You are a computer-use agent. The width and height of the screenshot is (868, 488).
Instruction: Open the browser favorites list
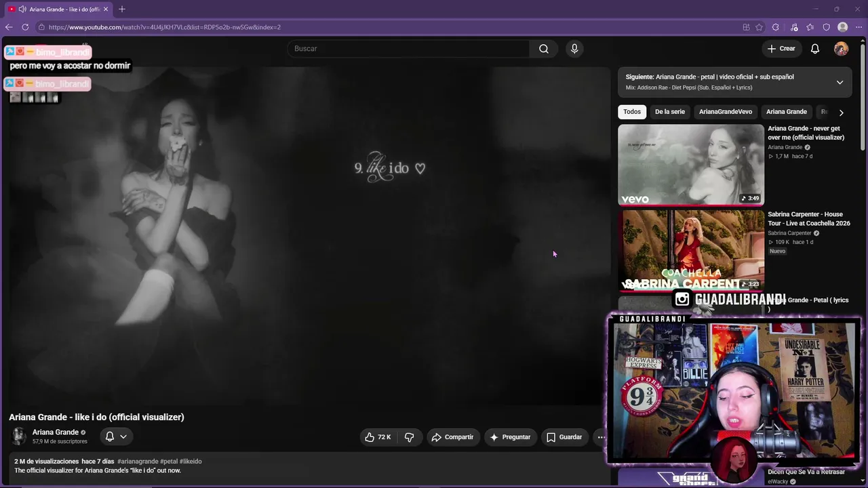(x=810, y=27)
